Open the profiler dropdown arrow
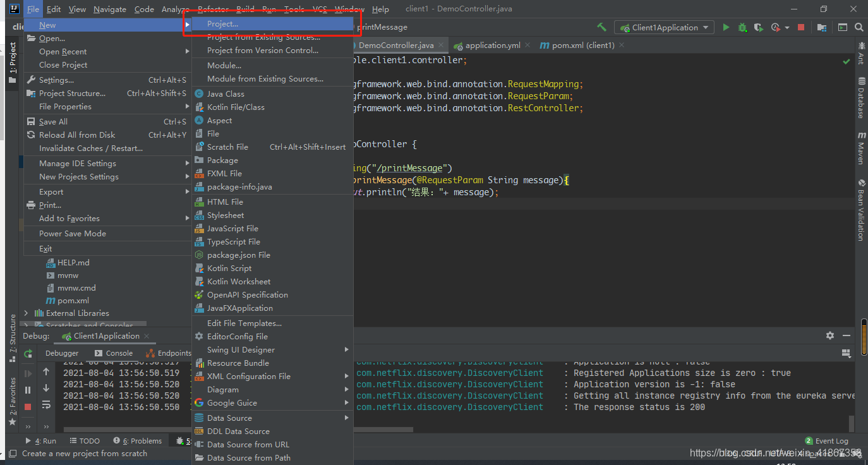The width and height of the screenshot is (868, 465). click(x=787, y=28)
